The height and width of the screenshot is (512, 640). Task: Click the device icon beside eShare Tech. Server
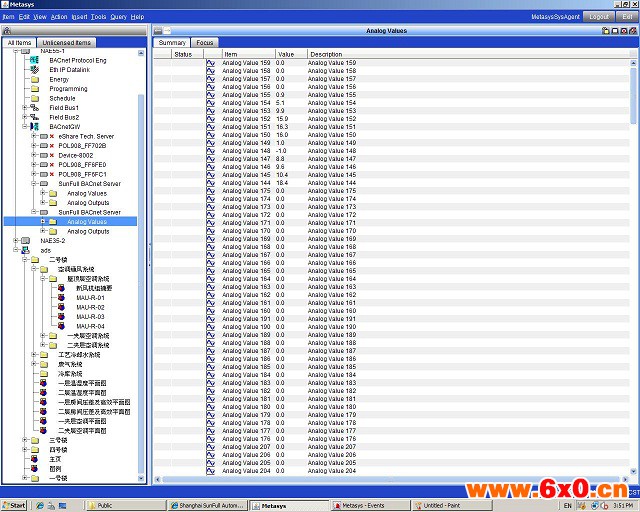click(44, 136)
